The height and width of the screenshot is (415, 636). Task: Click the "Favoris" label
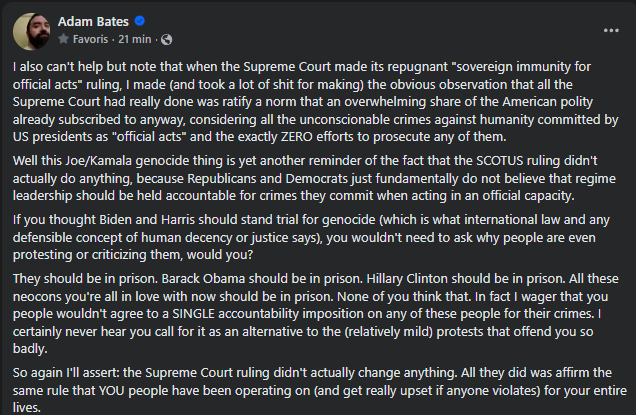click(x=90, y=39)
